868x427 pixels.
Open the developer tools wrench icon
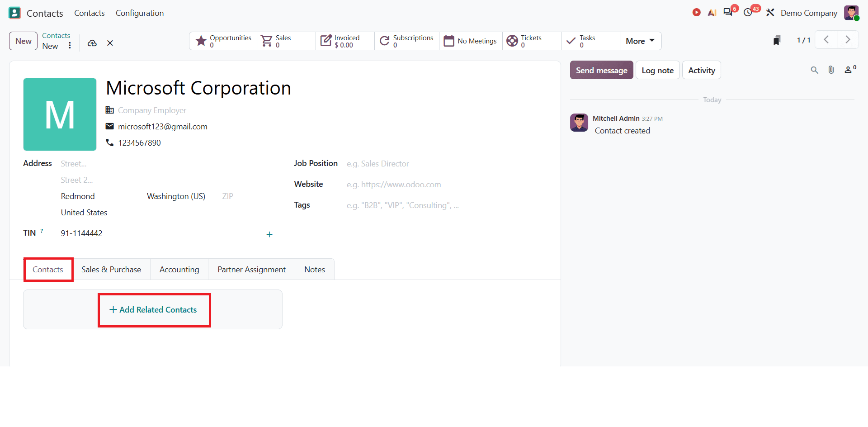point(770,13)
